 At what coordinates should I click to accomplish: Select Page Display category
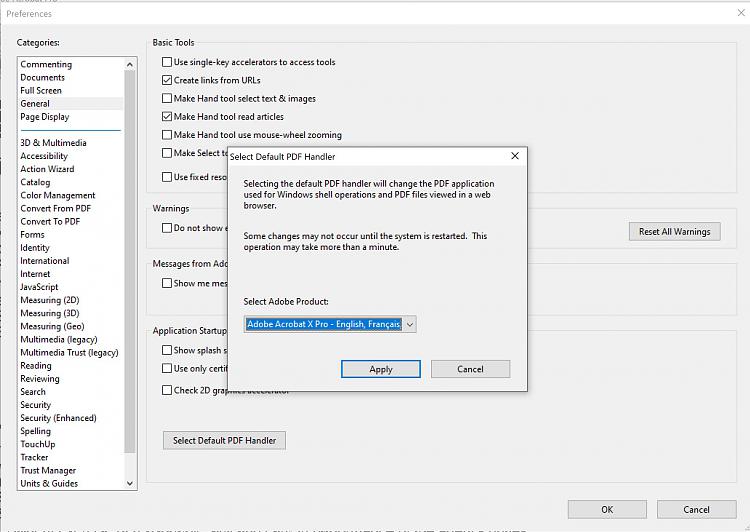point(44,117)
